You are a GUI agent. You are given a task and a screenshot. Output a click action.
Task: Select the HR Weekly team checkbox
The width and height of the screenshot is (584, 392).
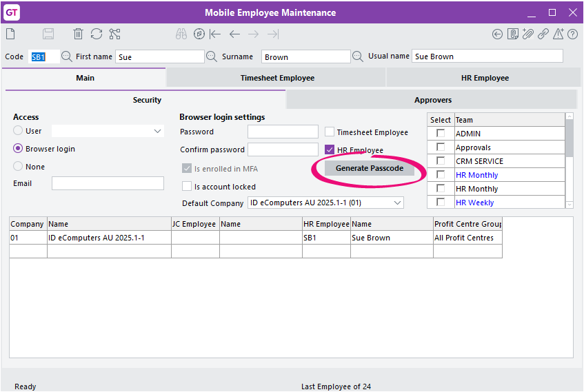point(441,202)
